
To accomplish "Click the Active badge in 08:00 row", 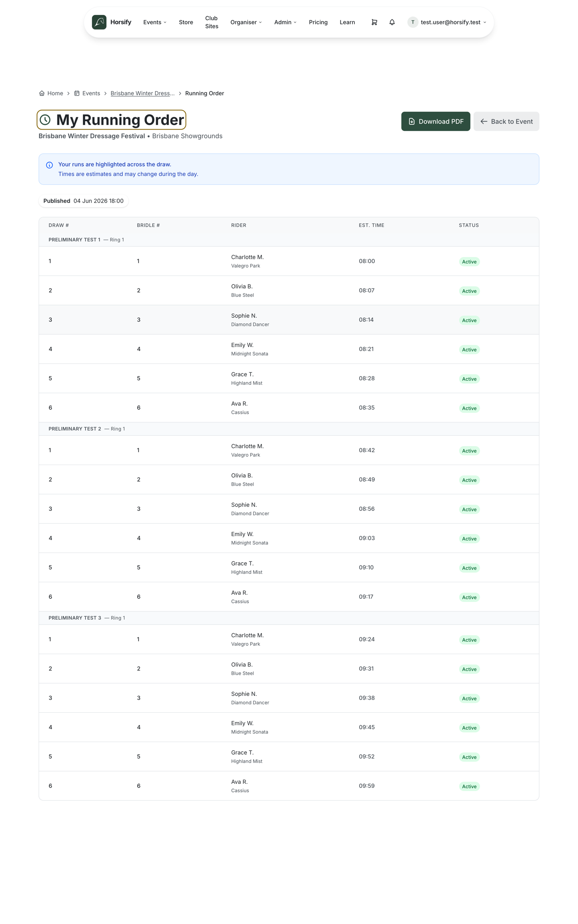I will 469,262.
